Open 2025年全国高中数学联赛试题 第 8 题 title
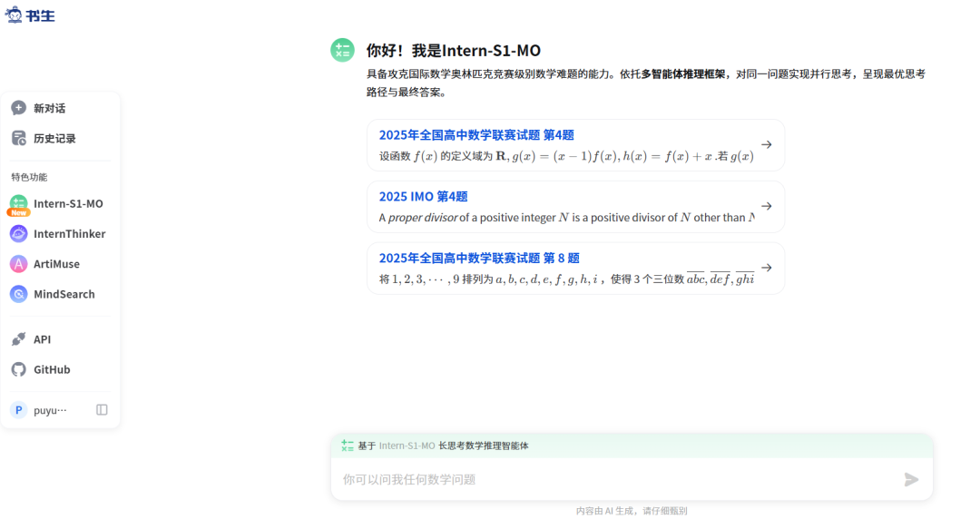Image resolution: width=980 pixels, height=519 pixels. click(479, 258)
